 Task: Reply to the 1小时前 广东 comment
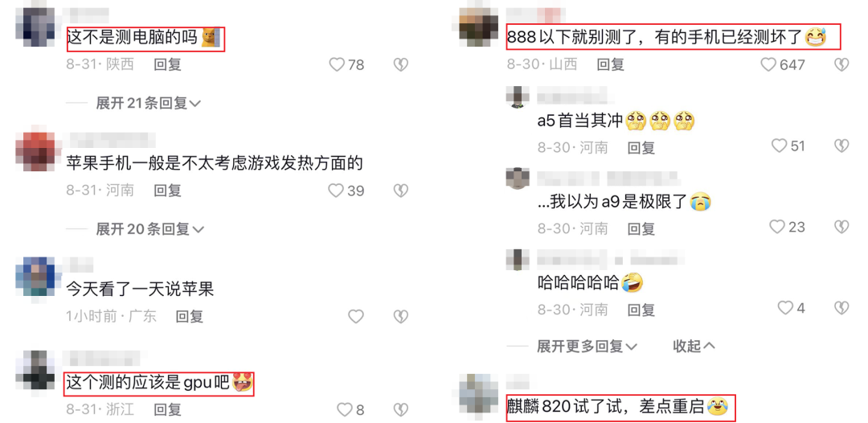[190, 317]
